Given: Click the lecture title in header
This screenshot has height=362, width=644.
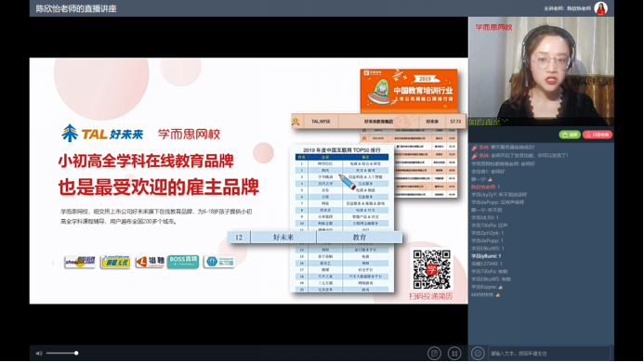Looking at the screenshot, I should (x=76, y=8).
